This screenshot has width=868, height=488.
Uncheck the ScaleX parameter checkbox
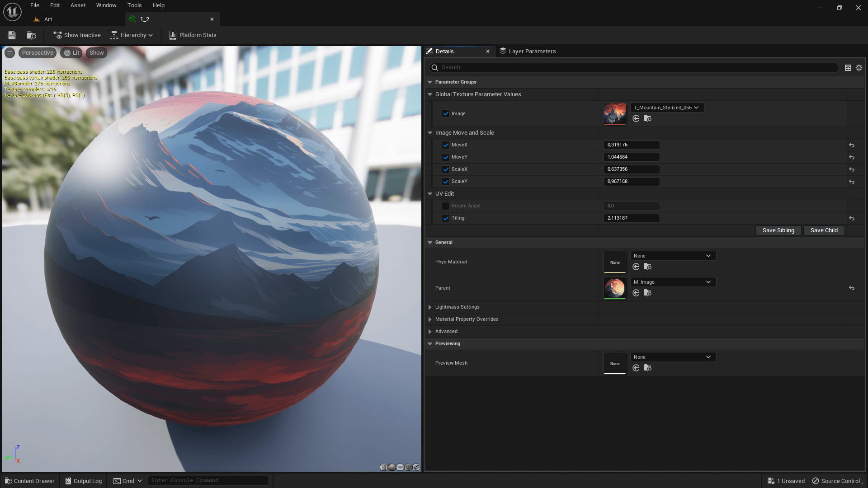[x=446, y=169]
